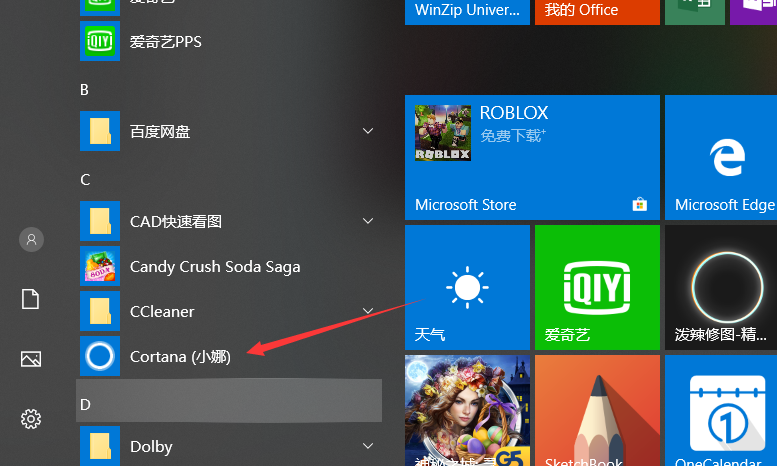Click the user account icon
This screenshot has height=466, width=777.
(x=31, y=239)
